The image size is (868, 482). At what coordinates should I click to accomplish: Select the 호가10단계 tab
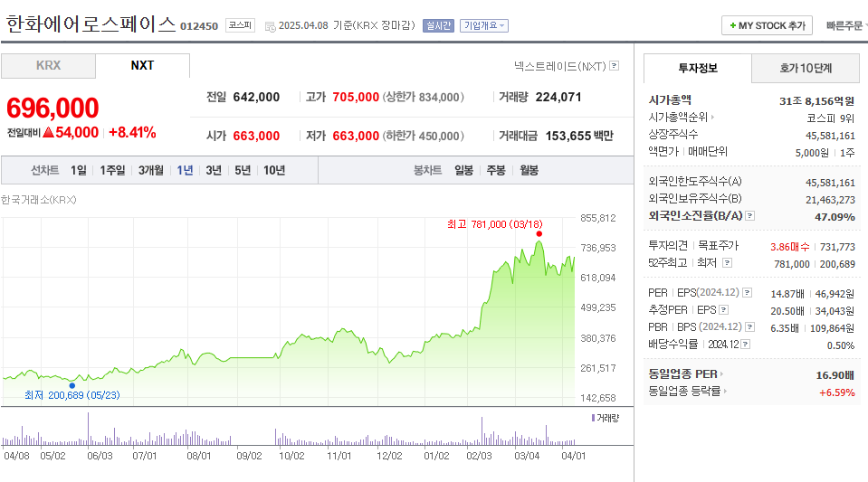(806, 68)
